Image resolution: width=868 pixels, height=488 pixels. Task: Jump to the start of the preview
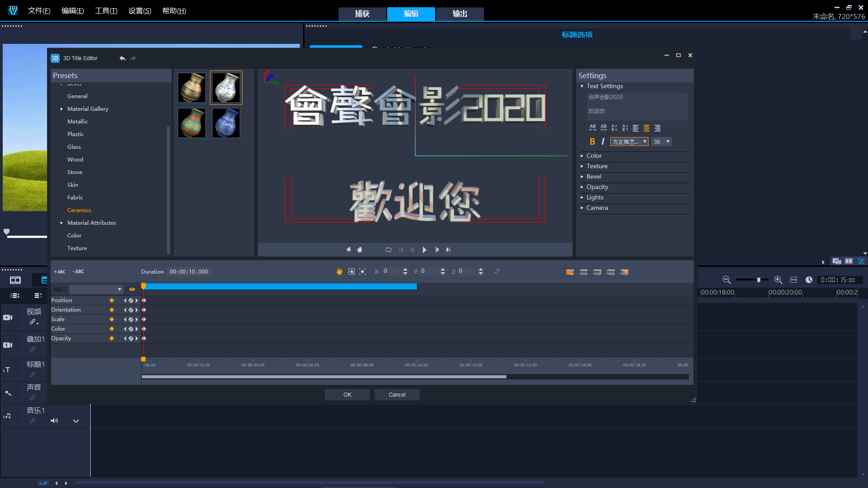pos(401,250)
